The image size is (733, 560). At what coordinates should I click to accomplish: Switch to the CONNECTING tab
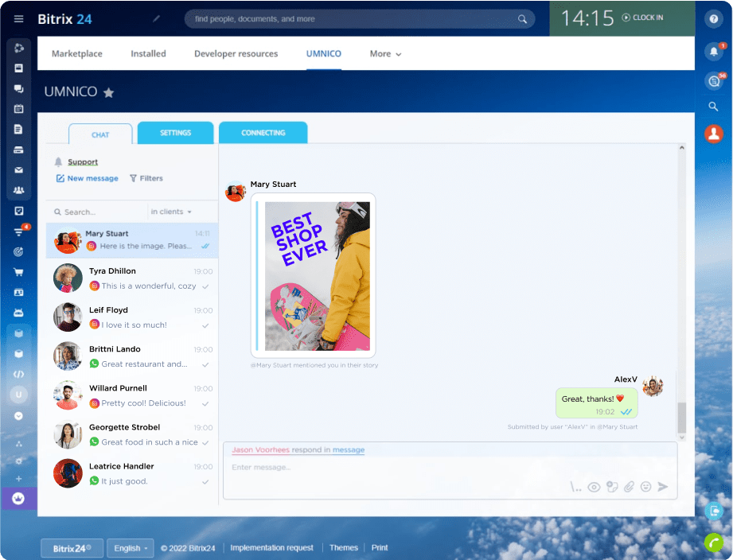pos(263,133)
